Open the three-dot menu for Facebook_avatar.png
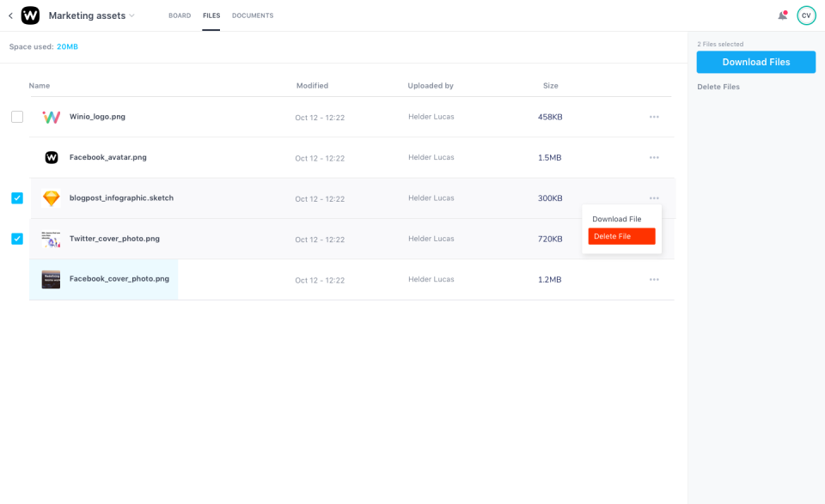825x504 pixels. click(x=654, y=157)
